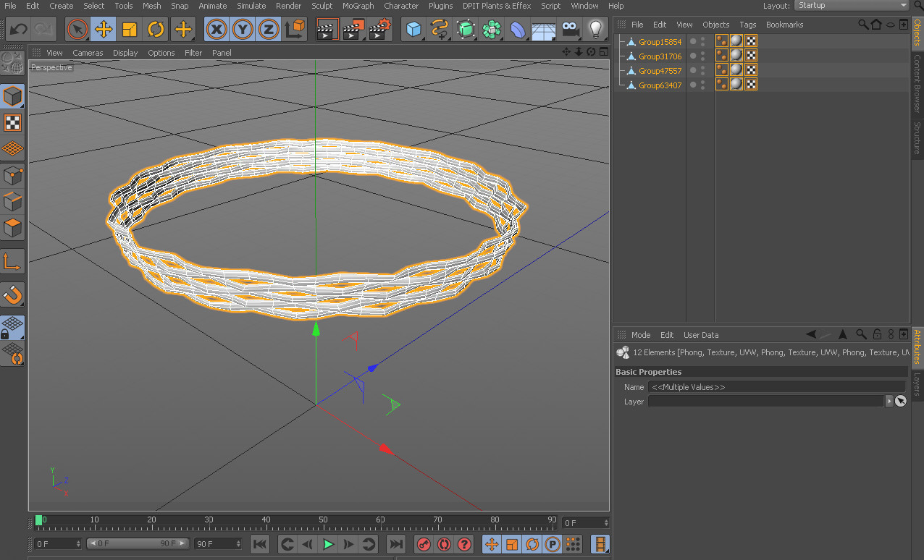Screen dimensions: 924x560
Task: Expand the Layer field arrow
Action: coord(889,402)
